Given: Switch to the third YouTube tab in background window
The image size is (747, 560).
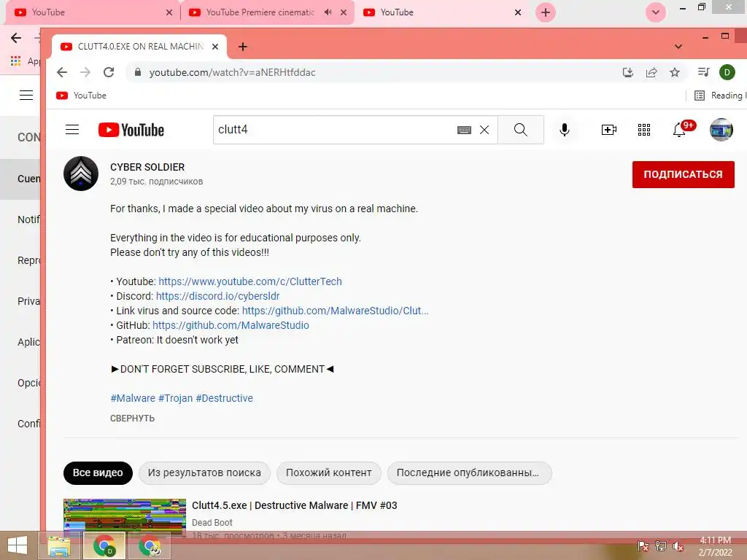Looking at the screenshot, I should 441,12.
